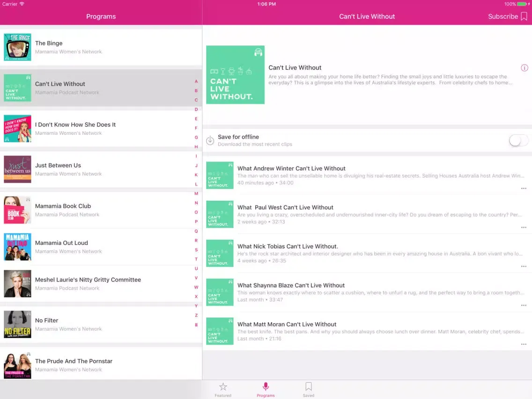Tap the large Can't Live Without cover art

tap(235, 74)
